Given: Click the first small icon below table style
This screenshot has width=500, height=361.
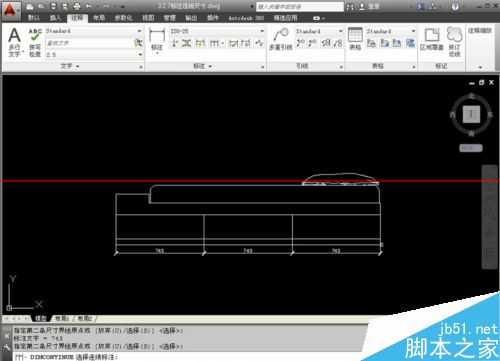Looking at the screenshot, I should [x=371, y=43].
